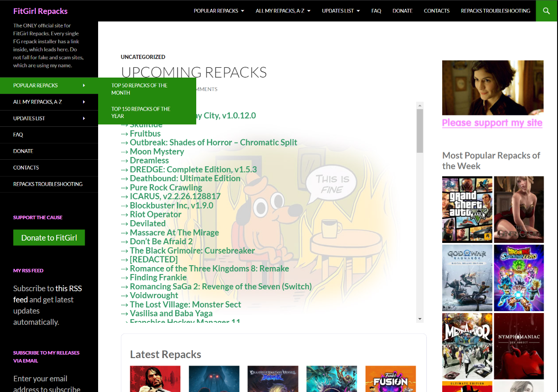The width and height of the screenshot is (558, 392).
Task: Click upcoming repacks list scrollbar thumb
Action: coord(420,131)
